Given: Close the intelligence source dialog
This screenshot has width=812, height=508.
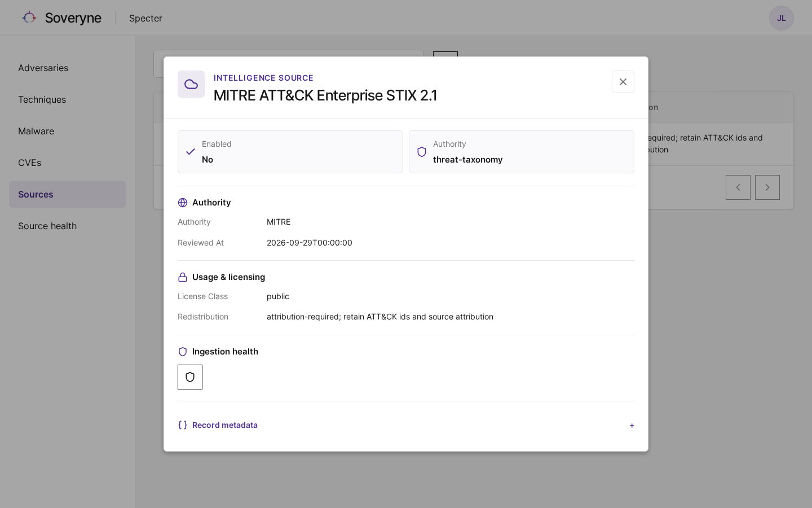Looking at the screenshot, I should [x=623, y=82].
